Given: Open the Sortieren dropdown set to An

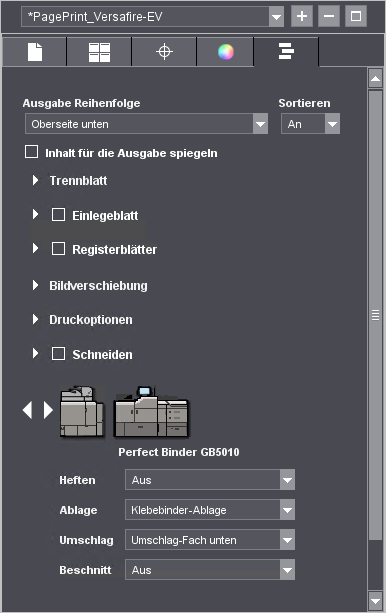Looking at the screenshot, I should 311,124.
